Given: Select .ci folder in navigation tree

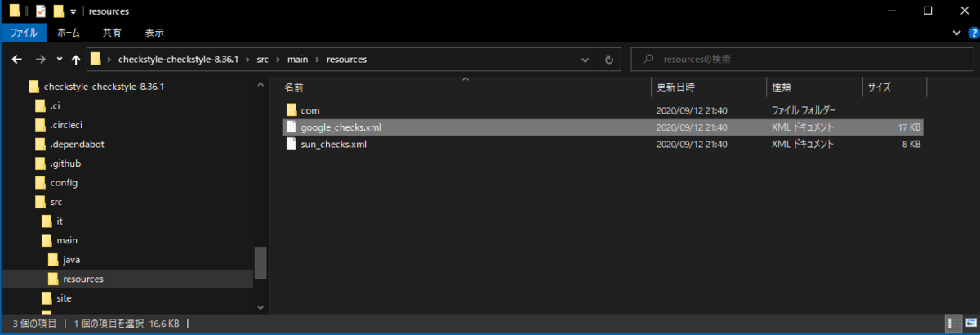Looking at the screenshot, I should tap(55, 105).
